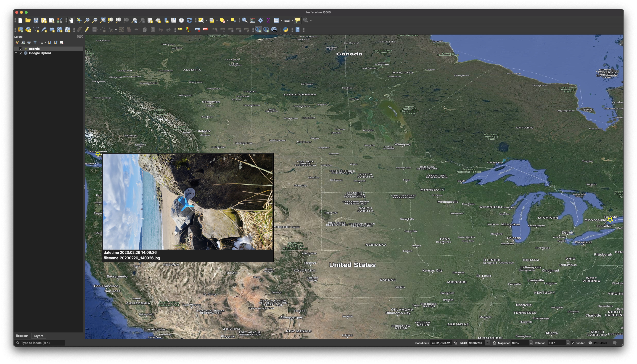Screen dimensions: 637x364
Task: Click the Help Contents question icon
Action: pyautogui.click(x=298, y=30)
